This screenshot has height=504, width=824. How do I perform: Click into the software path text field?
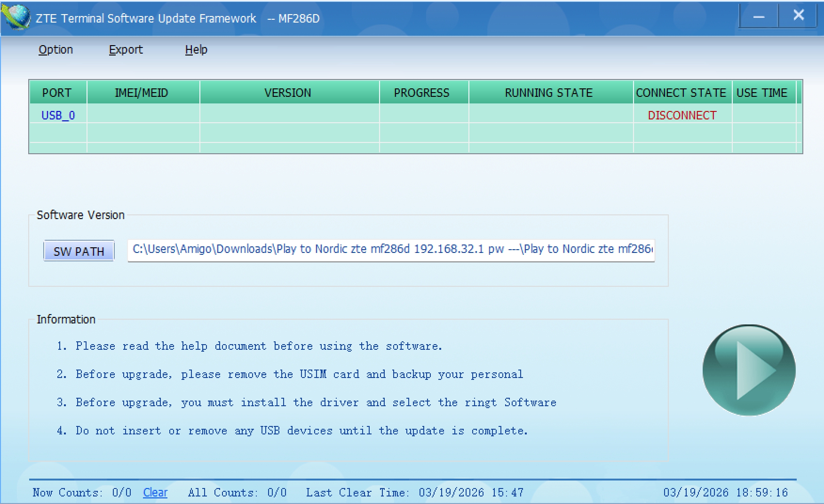point(391,249)
